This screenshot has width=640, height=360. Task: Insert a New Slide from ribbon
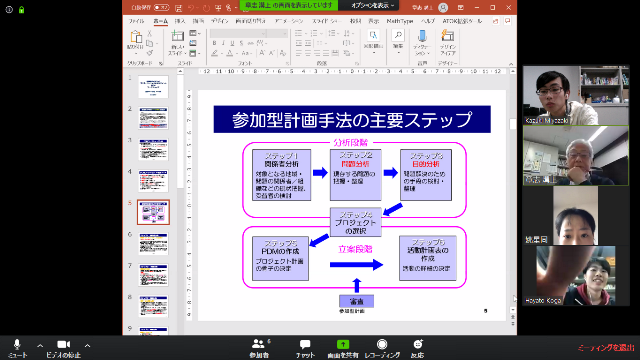178,42
